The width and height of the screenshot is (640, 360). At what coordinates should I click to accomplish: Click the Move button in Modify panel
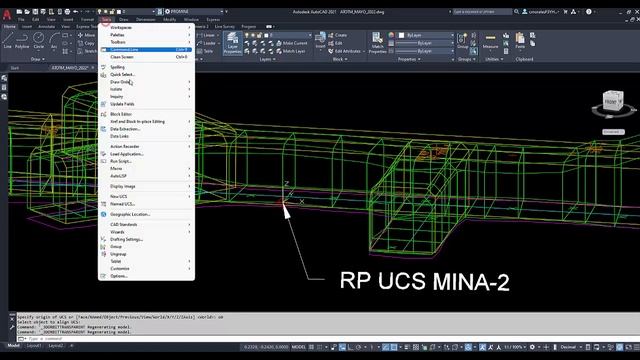(86, 35)
